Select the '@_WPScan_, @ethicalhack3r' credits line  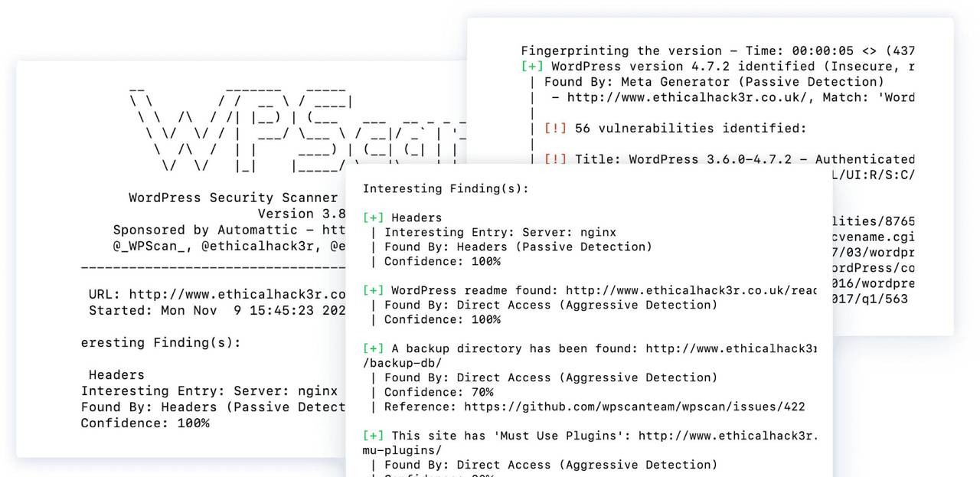230,246
